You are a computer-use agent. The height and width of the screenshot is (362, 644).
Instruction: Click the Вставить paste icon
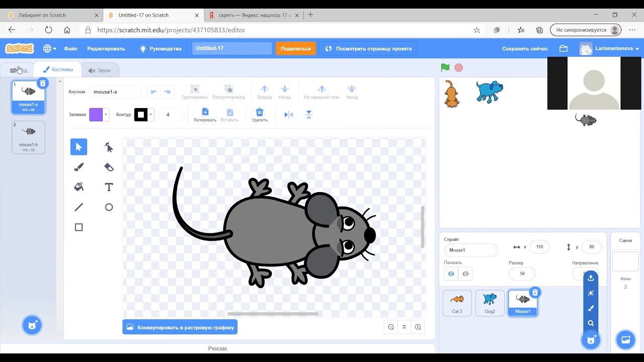(229, 112)
